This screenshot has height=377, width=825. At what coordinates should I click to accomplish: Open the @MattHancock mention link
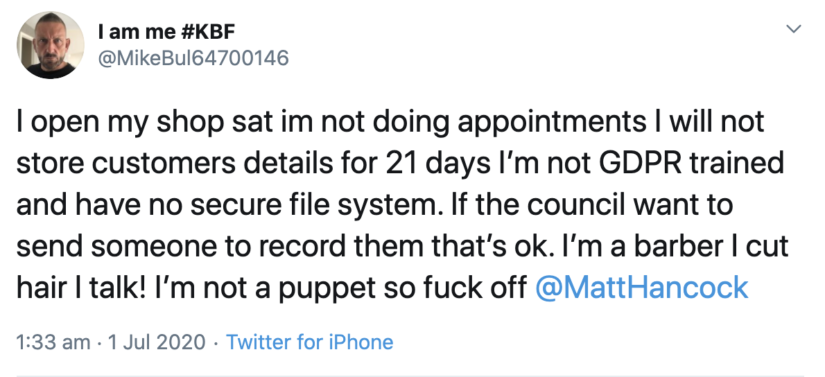coord(641,288)
